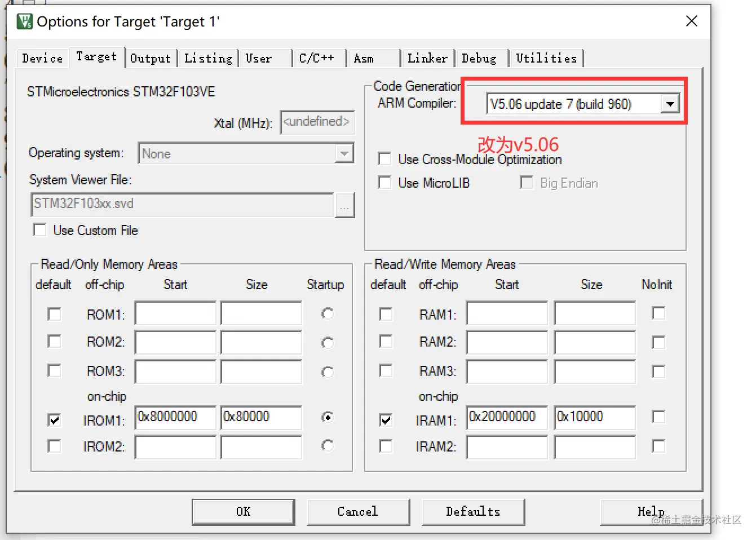Click the ROM3 Size field
This screenshot has height=540, width=756.
pos(261,372)
